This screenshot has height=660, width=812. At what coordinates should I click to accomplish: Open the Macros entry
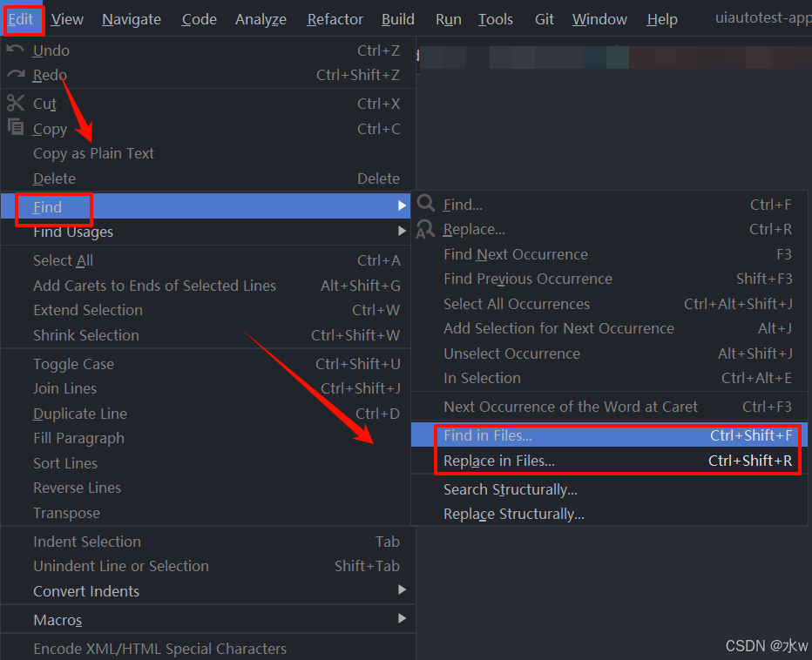click(x=207, y=620)
